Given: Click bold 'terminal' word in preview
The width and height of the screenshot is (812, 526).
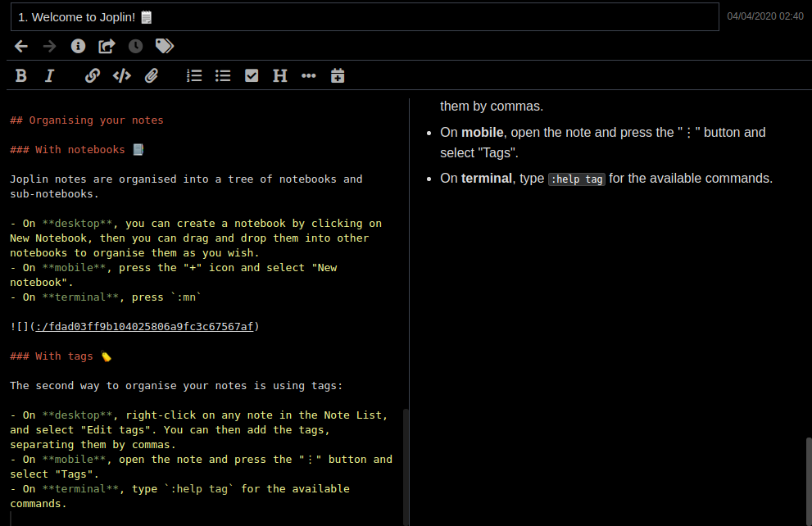Looking at the screenshot, I should [x=486, y=178].
